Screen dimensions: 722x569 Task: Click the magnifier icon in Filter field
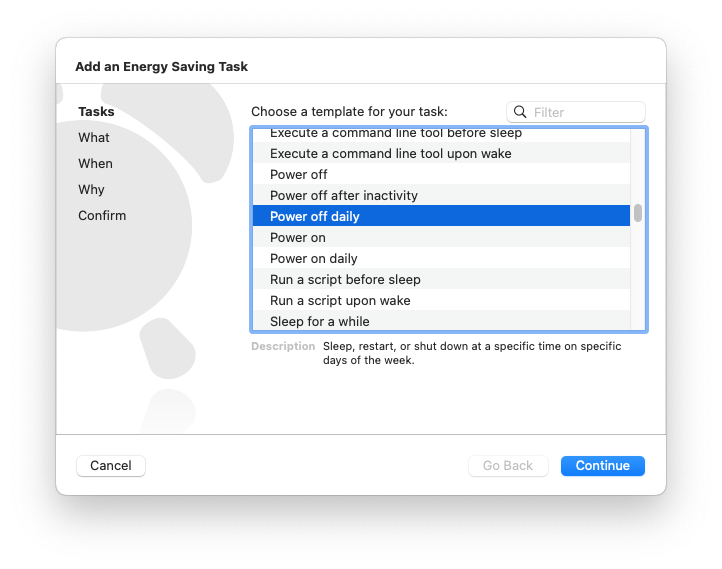(x=520, y=112)
